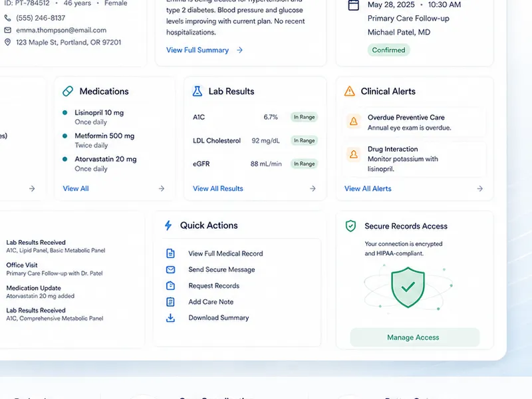532x399 pixels.
Task: Click the envelope icon next to email address
Action: point(7,30)
